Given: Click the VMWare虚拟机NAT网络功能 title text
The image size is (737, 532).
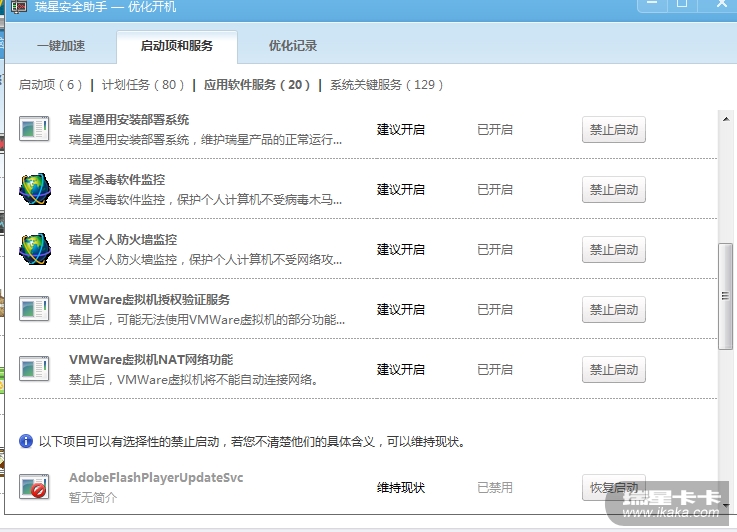Looking at the screenshot, I should 151,360.
